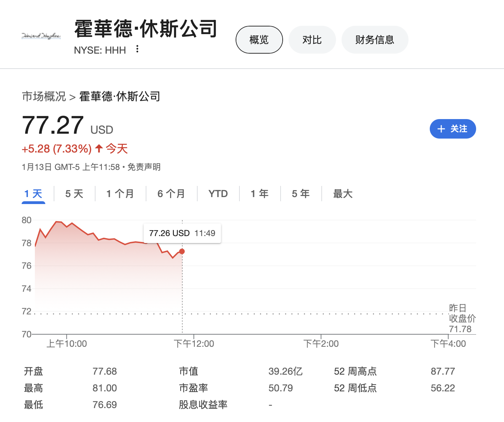The height and width of the screenshot is (422, 504).
Task: Select the 概览 tab
Action: (x=259, y=39)
